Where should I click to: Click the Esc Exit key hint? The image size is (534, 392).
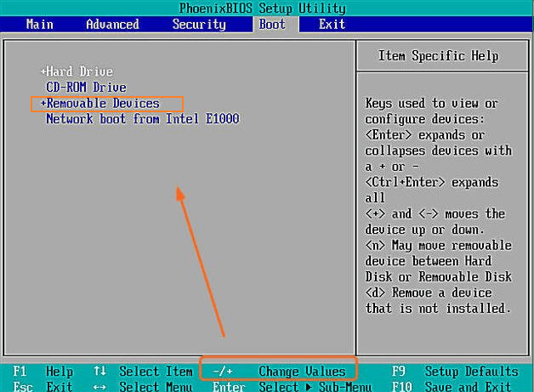pos(43,387)
